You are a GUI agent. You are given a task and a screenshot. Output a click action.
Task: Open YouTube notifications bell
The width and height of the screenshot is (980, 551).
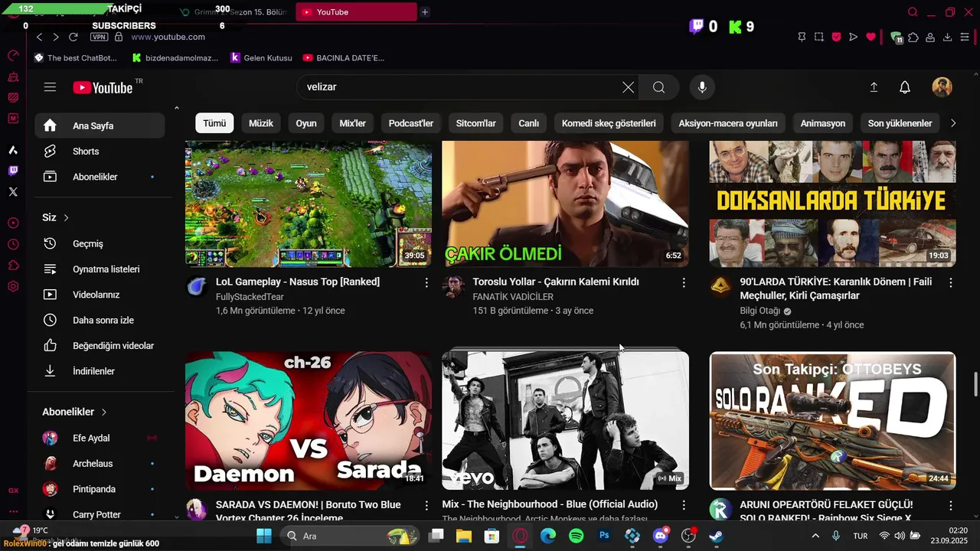point(905,87)
